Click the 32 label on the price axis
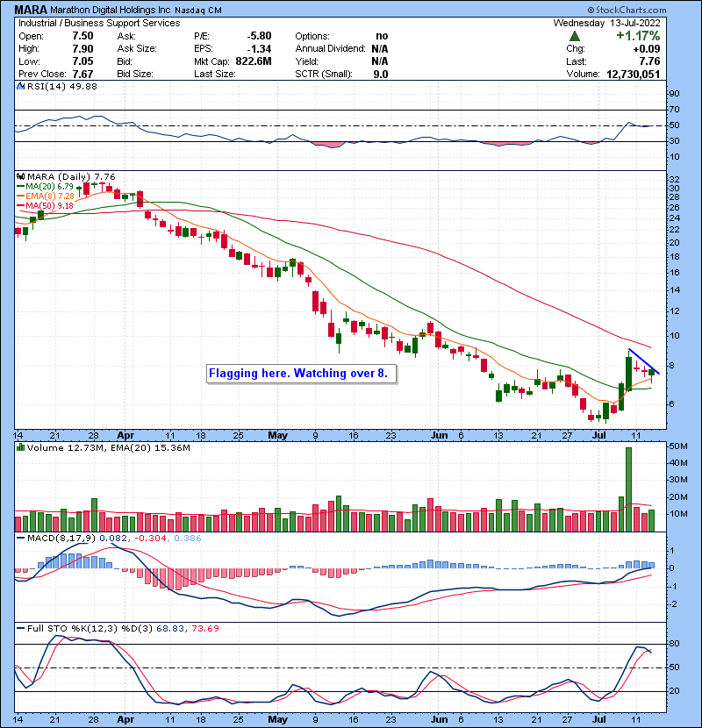The image size is (702, 728). tap(674, 180)
